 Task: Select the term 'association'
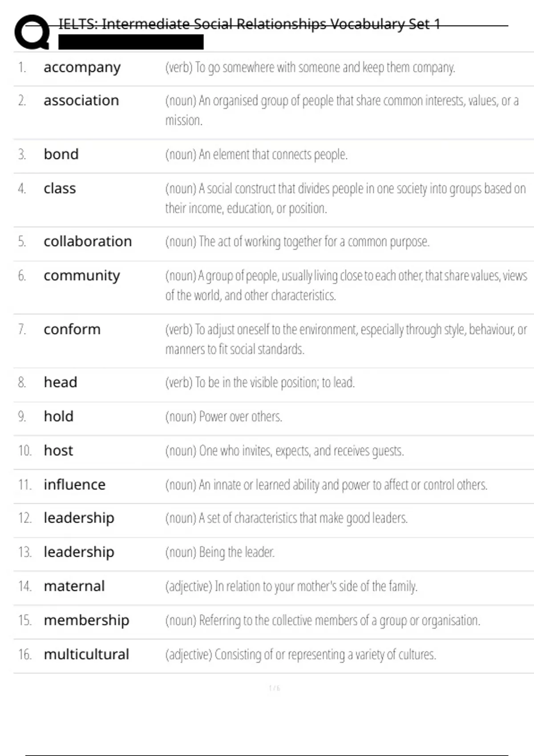click(x=81, y=101)
